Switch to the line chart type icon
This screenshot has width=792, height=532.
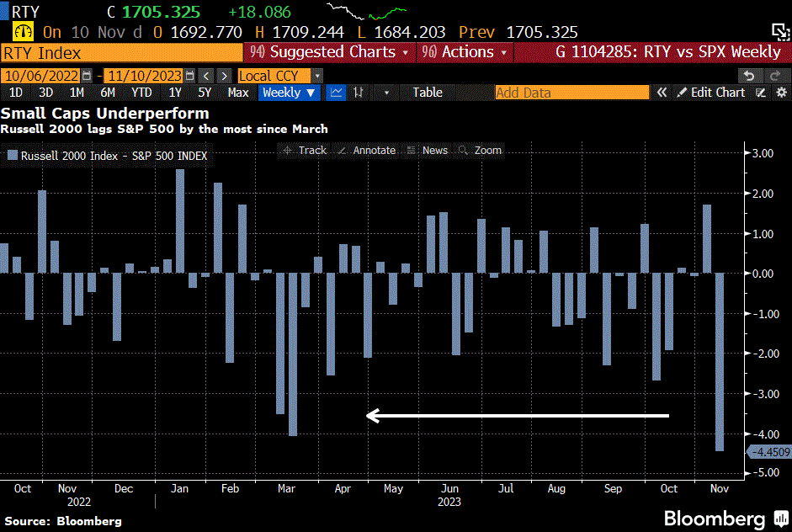(x=336, y=93)
